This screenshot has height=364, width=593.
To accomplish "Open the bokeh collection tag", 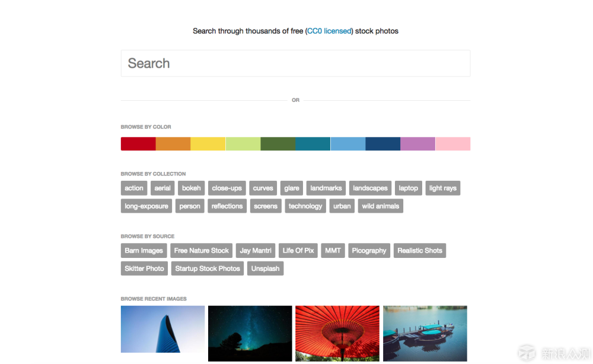I will pos(192,189).
